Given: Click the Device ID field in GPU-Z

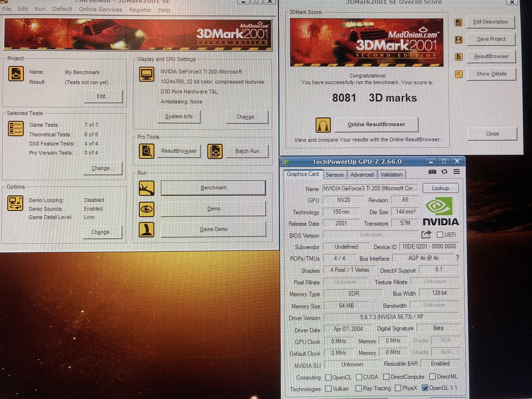Looking at the screenshot, I should click(429, 246).
